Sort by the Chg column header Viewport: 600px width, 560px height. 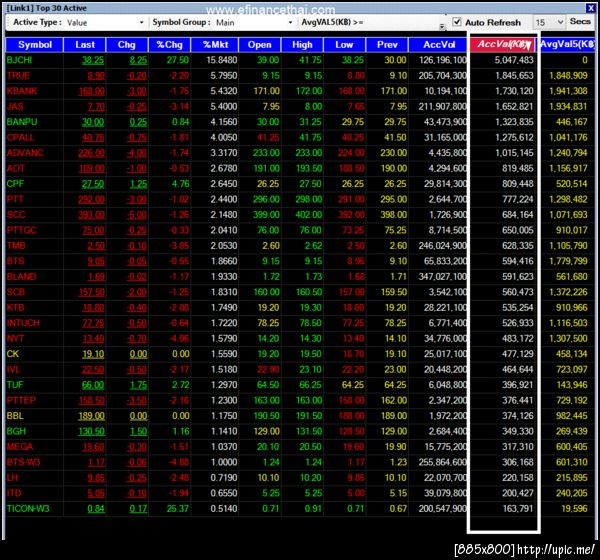(127, 45)
